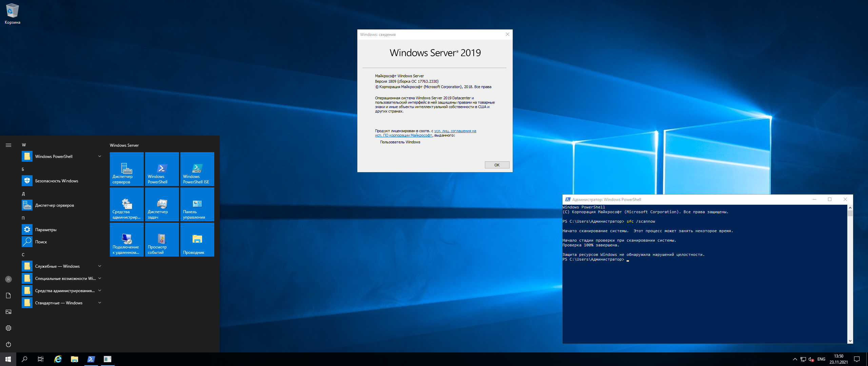Screen dimensions: 868x366
Task: Click the Power icon in Start rail
Action: 8,344
